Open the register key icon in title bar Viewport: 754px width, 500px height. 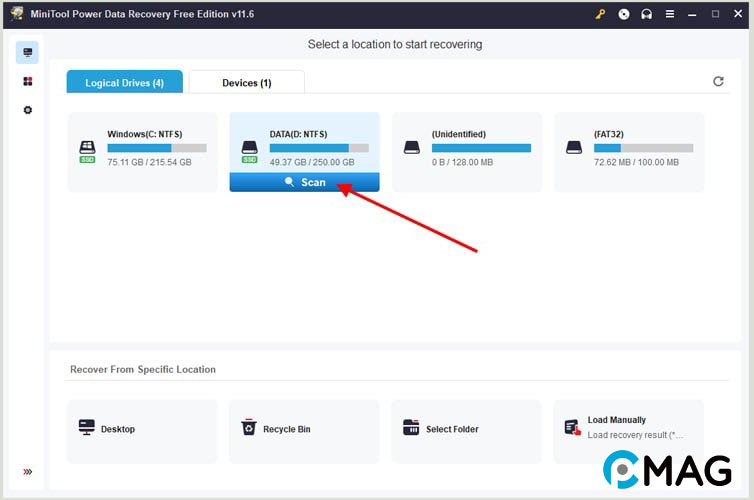click(600, 14)
